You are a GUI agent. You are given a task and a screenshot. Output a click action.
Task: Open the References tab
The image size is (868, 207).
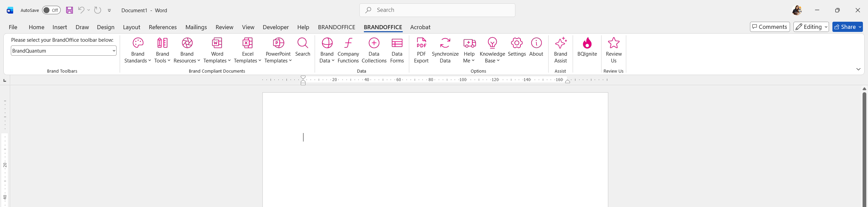point(163,27)
